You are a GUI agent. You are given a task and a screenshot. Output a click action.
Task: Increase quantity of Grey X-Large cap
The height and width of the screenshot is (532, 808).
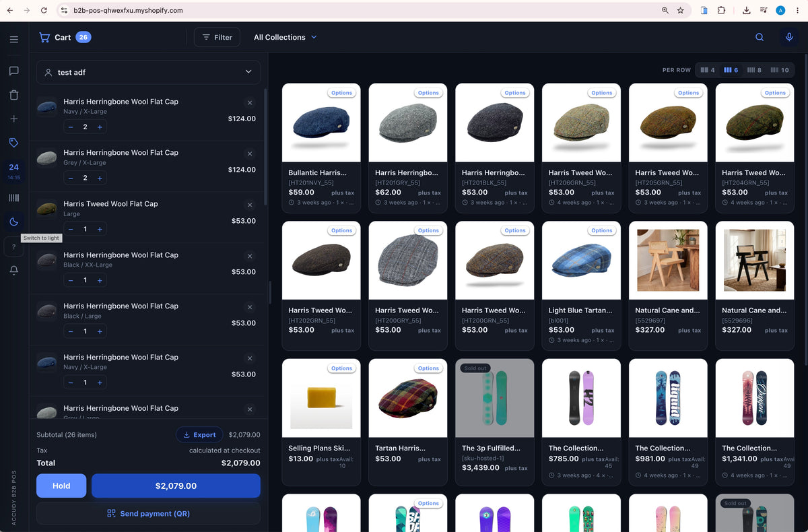click(100, 178)
